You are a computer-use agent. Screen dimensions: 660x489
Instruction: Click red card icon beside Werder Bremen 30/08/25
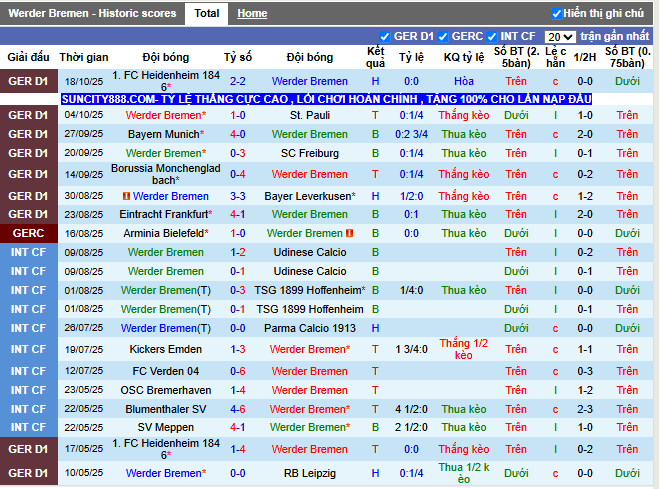pos(127,197)
